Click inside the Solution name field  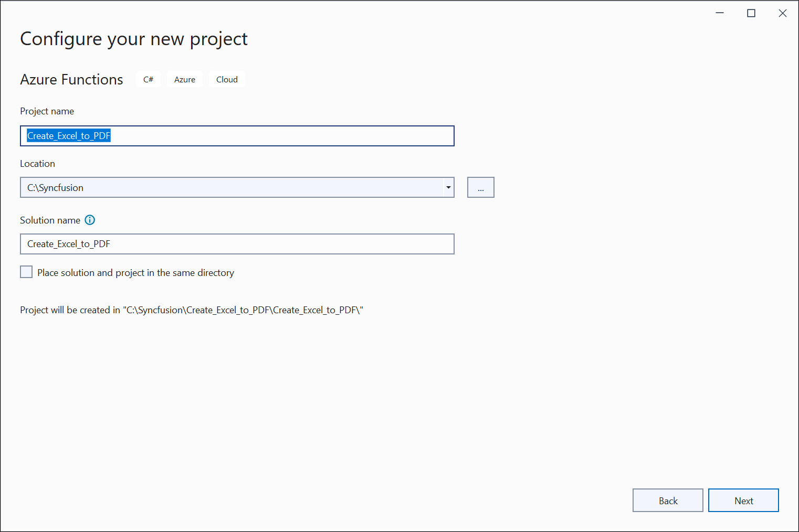tap(237, 244)
